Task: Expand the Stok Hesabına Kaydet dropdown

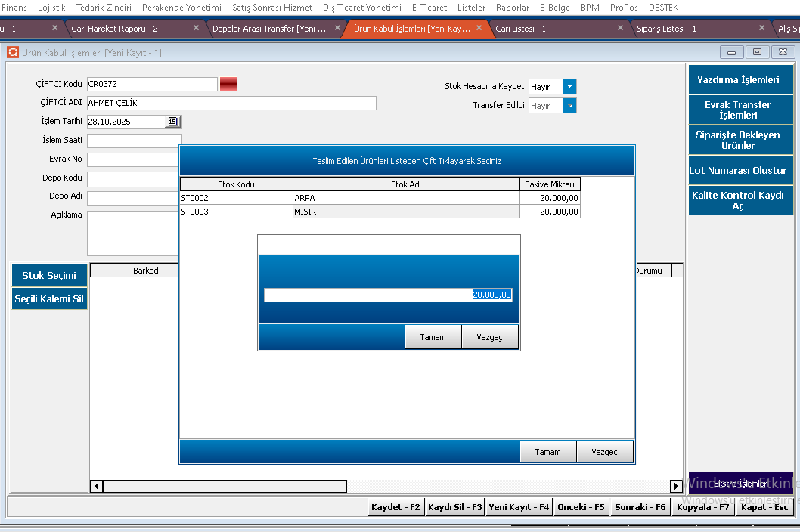Action: pyautogui.click(x=569, y=87)
